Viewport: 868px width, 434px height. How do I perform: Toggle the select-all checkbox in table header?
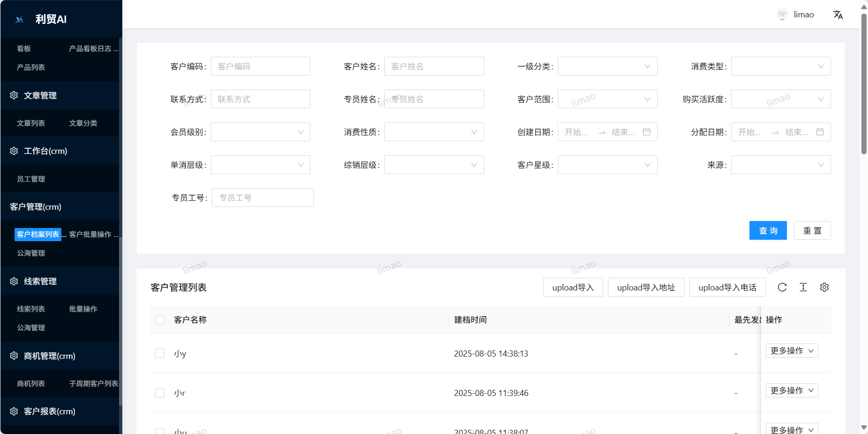tap(160, 320)
